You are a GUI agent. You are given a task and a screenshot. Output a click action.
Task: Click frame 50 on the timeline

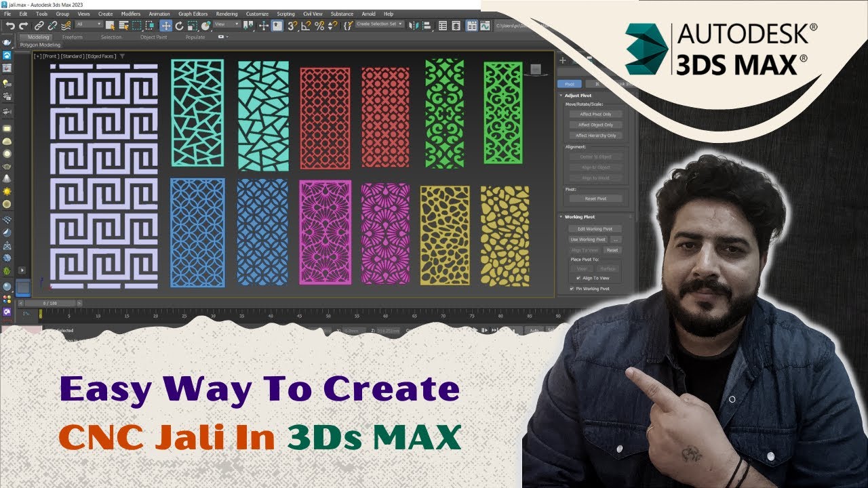tap(328, 315)
